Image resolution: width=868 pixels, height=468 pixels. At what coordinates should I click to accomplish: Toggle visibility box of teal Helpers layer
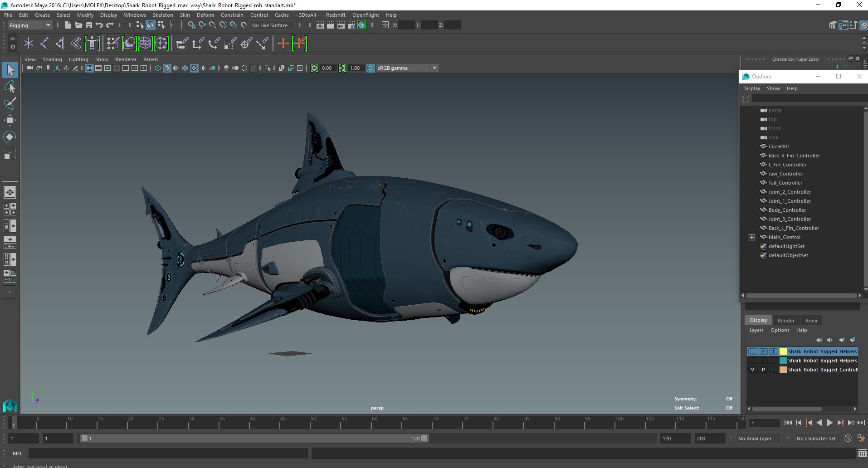point(753,361)
